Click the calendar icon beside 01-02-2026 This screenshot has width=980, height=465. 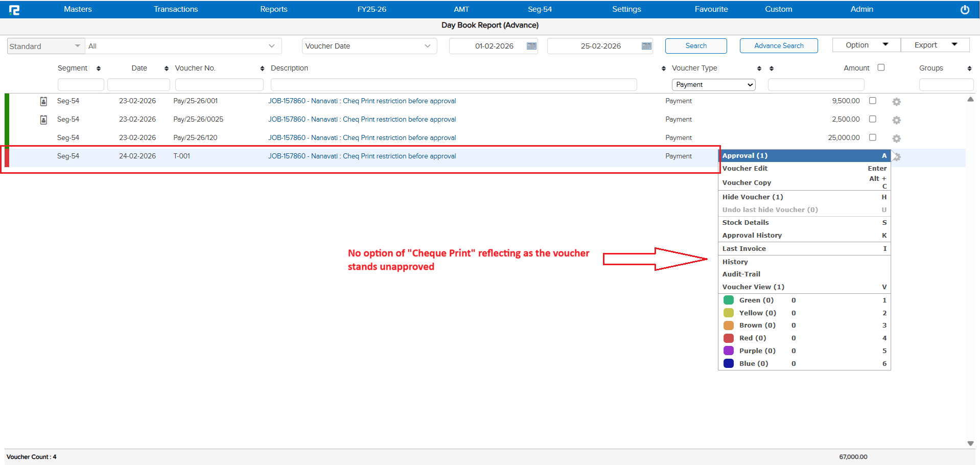(x=531, y=45)
